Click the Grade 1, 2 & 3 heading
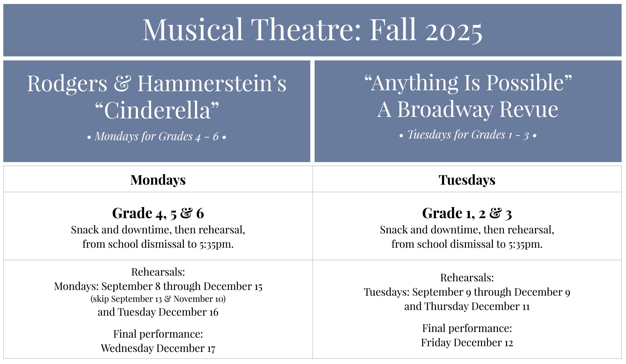 [467, 213]
